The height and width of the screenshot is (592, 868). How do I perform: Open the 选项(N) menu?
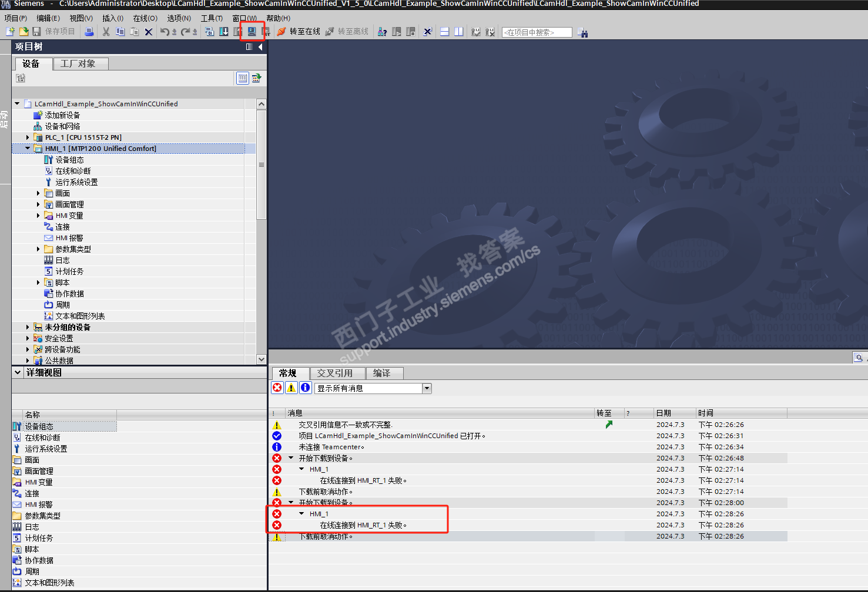[x=179, y=18]
